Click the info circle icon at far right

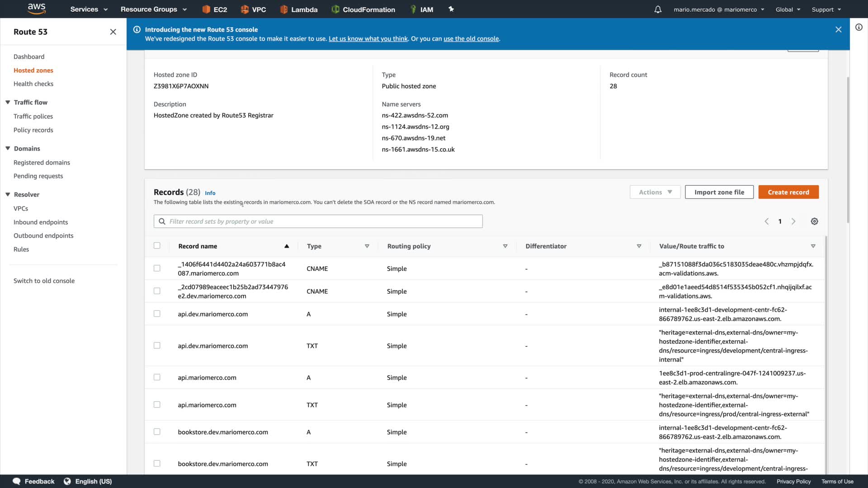coord(859,27)
